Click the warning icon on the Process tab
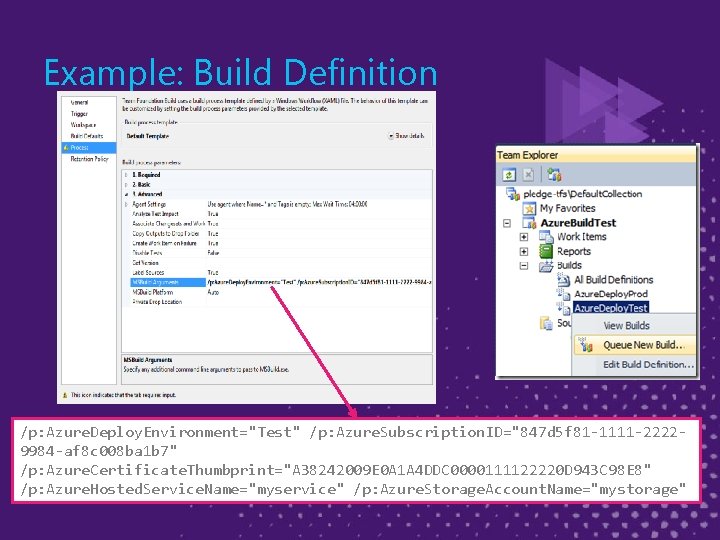The width and height of the screenshot is (720, 540). coord(66,148)
